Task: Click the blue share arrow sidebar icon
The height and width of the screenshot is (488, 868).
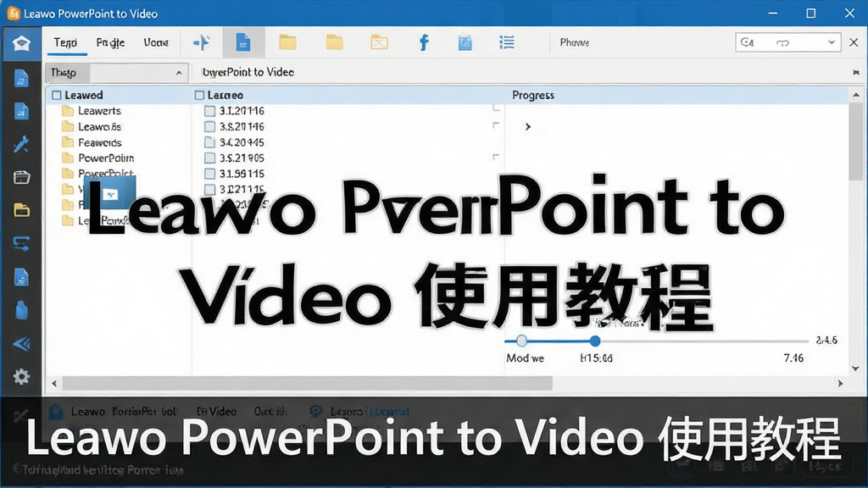Action: [21, 344]
